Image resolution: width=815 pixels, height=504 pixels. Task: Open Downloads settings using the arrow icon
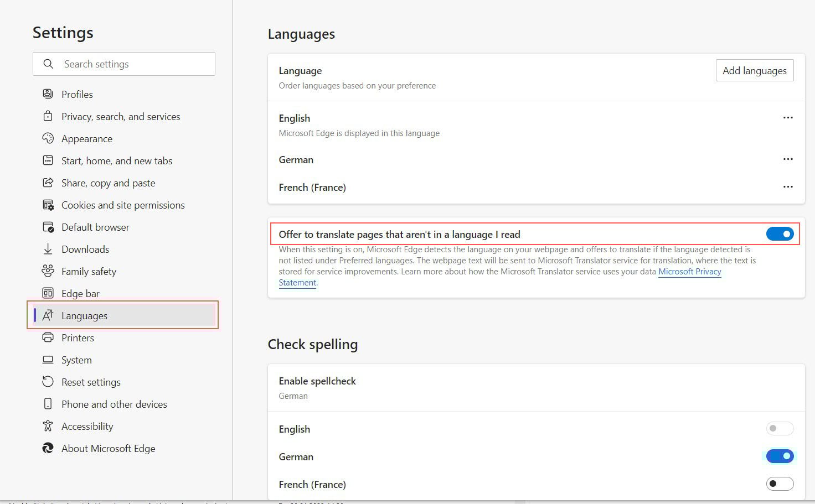pos(49,249)
